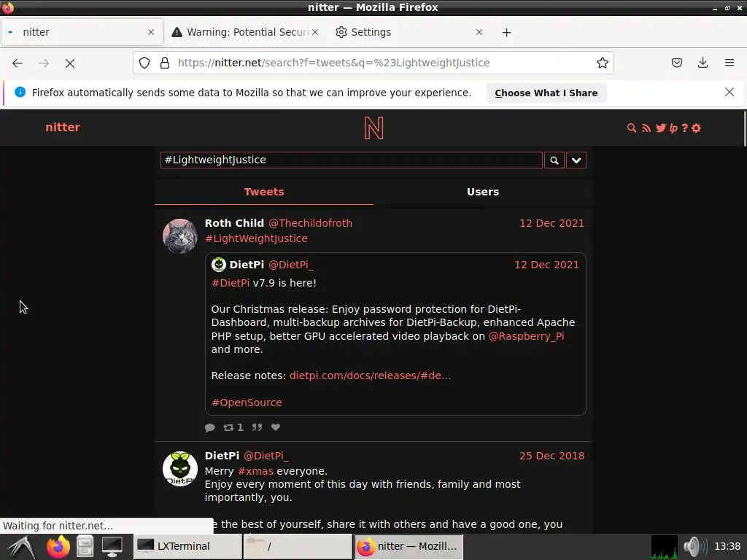The image size is (747, 560).
Task: Select the Tweets tab
Action: tap(264, 192)
